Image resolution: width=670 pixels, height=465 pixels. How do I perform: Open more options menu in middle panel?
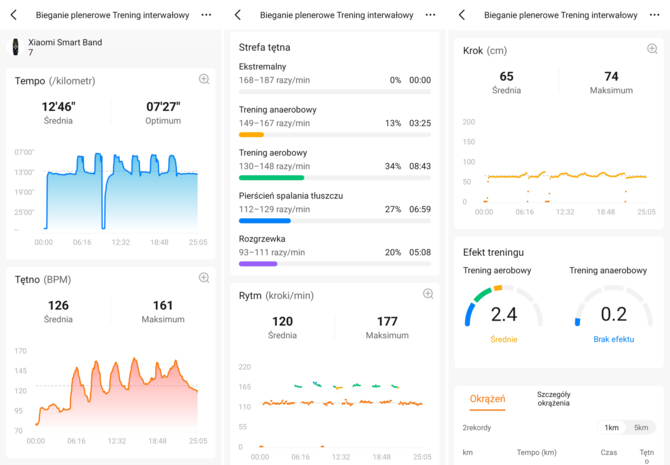click(x=430, y=15)
